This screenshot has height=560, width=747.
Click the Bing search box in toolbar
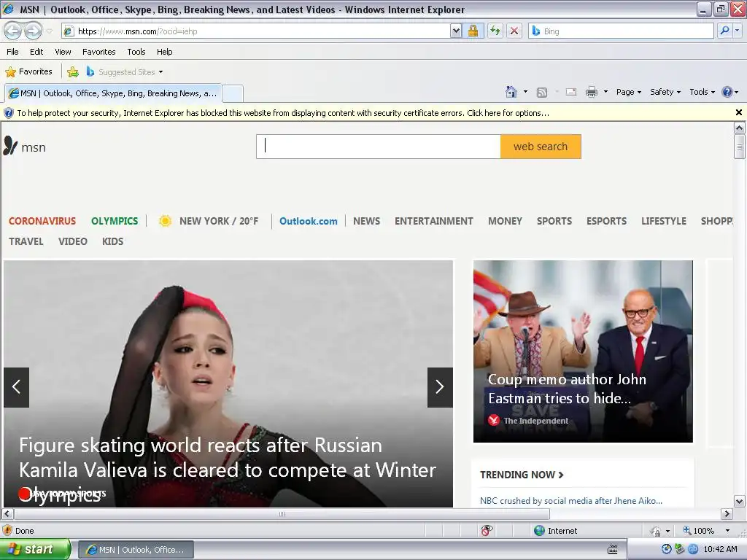[622, 31]
